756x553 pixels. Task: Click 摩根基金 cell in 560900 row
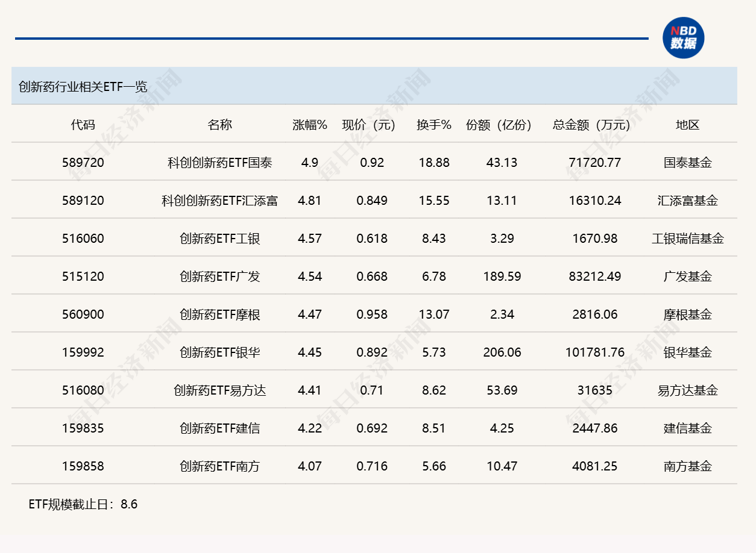[688, 314]
